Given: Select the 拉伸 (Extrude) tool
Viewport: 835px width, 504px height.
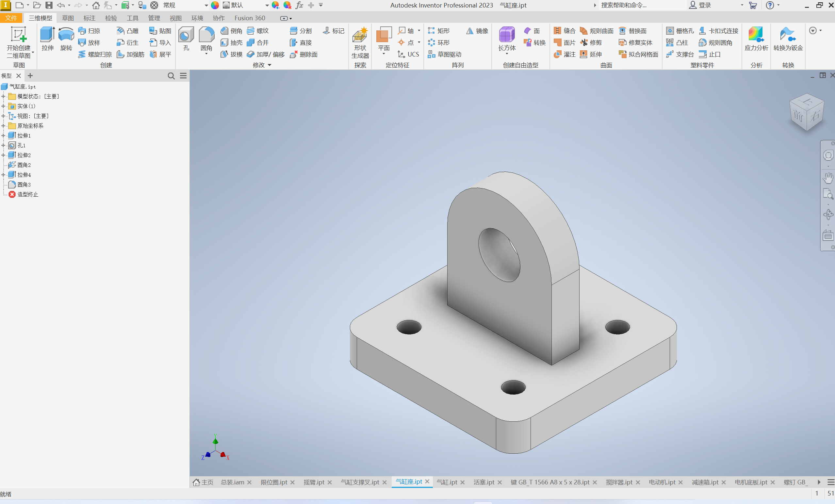Looking at the screenshot, I should (x=47, y=39).
